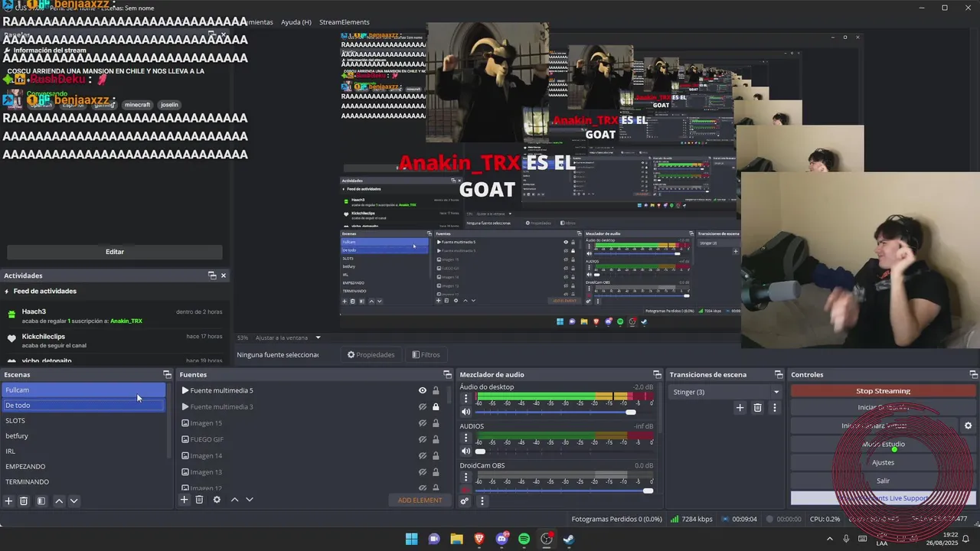Image resolution: width=980 pixels, height=551 pixels.
Task: Add a new source in the Fuentes panel
Action: (184, 500)
